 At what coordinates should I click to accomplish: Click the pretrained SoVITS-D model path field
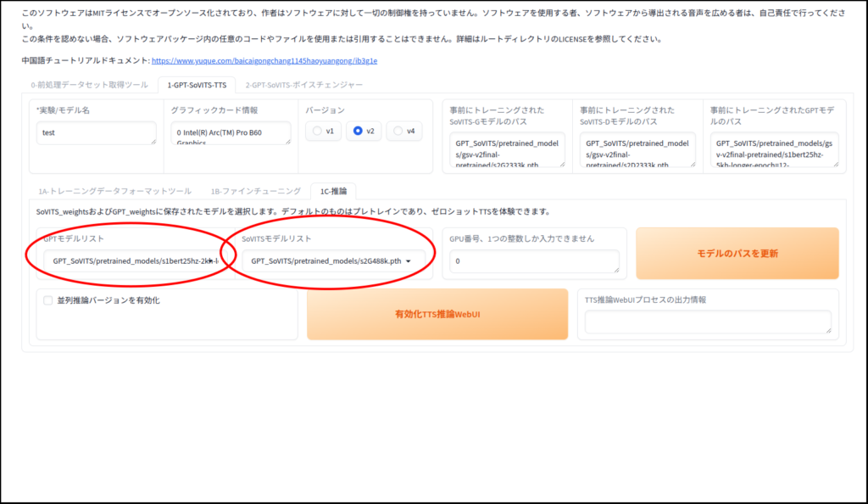coord(637,149)
